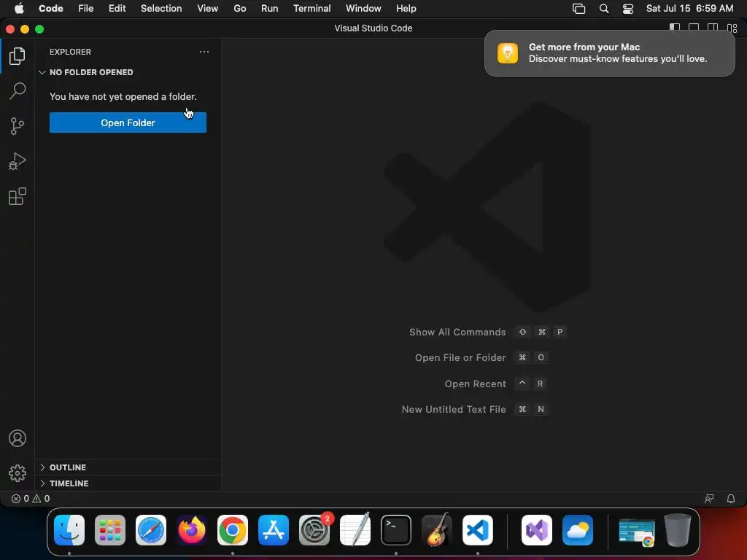Viewport: 747px width, 560px height.
Task: Open the Code application menu
Action: tap(51, 9)
